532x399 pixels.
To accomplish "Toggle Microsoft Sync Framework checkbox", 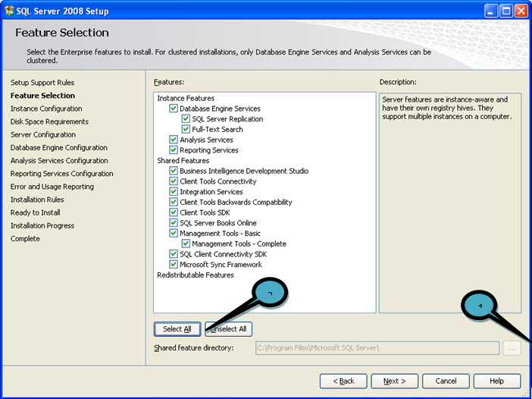I will [x=174, y=264].
